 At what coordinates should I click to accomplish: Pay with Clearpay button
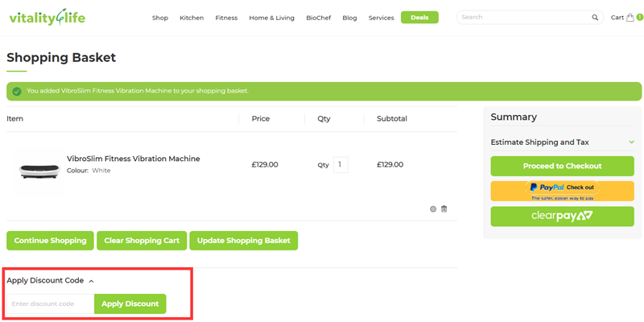tap(562, 216)
